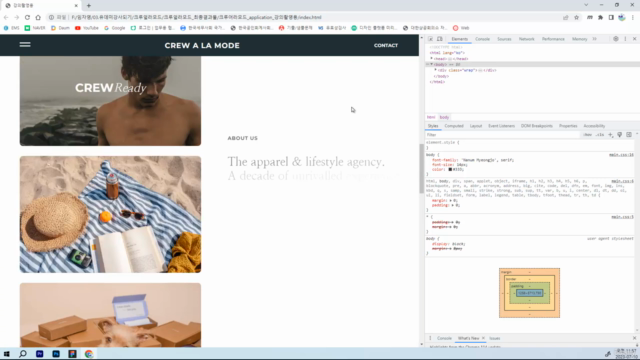Select the body breadcrumb item
Viewport: 640px width, 360px height.
444,117
